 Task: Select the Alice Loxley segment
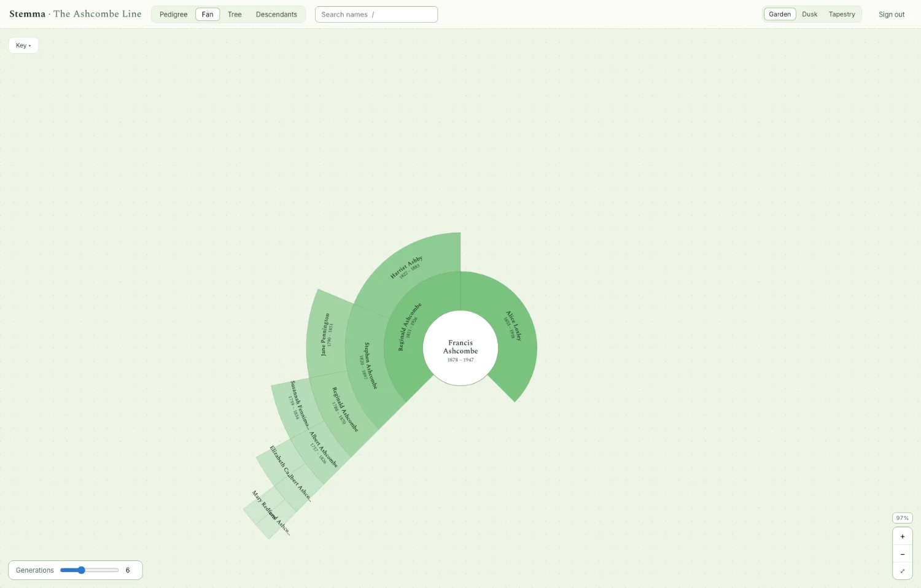point(515,325)
